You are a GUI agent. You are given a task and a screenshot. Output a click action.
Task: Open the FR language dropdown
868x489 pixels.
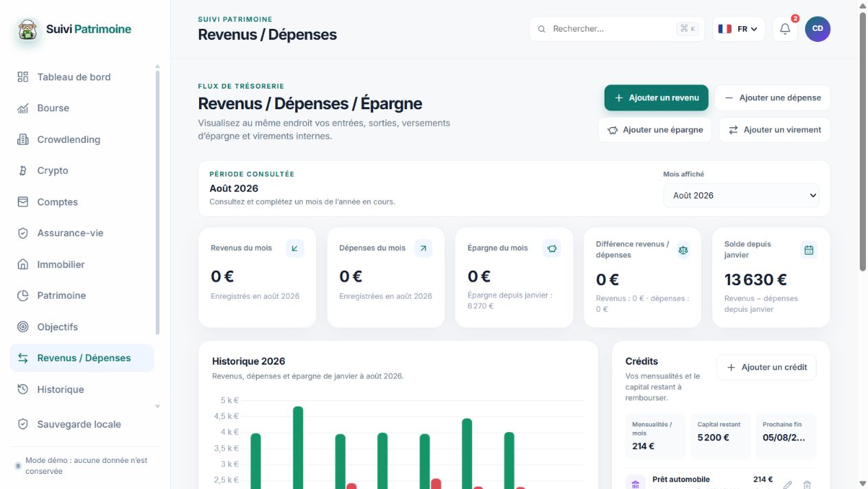738,29
